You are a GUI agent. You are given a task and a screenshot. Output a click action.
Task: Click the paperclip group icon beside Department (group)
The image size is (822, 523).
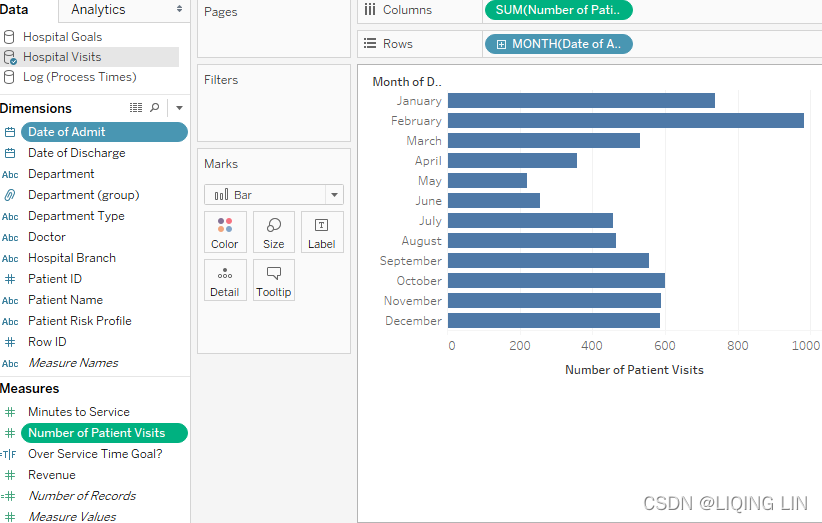click(10, 195)
